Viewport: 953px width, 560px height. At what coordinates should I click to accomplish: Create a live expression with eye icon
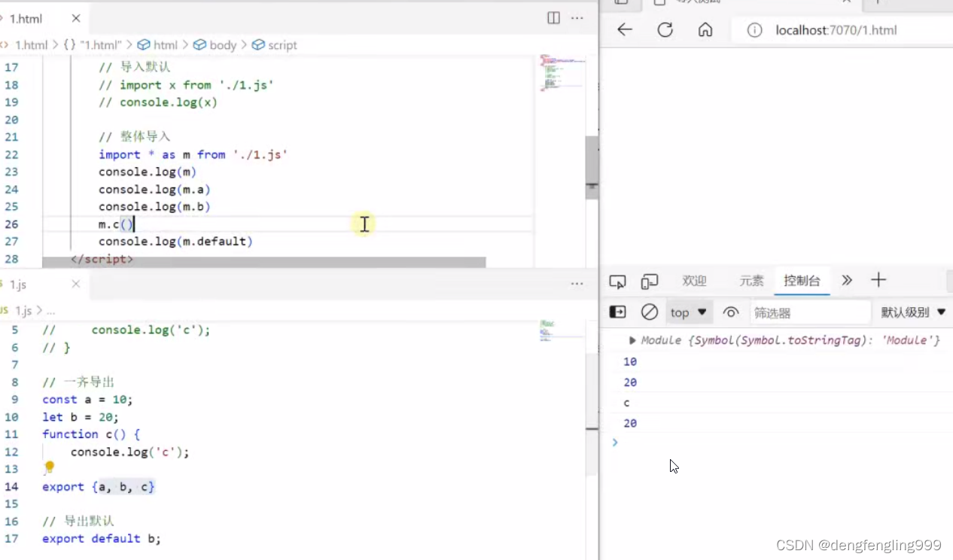(x=730, y=312)
